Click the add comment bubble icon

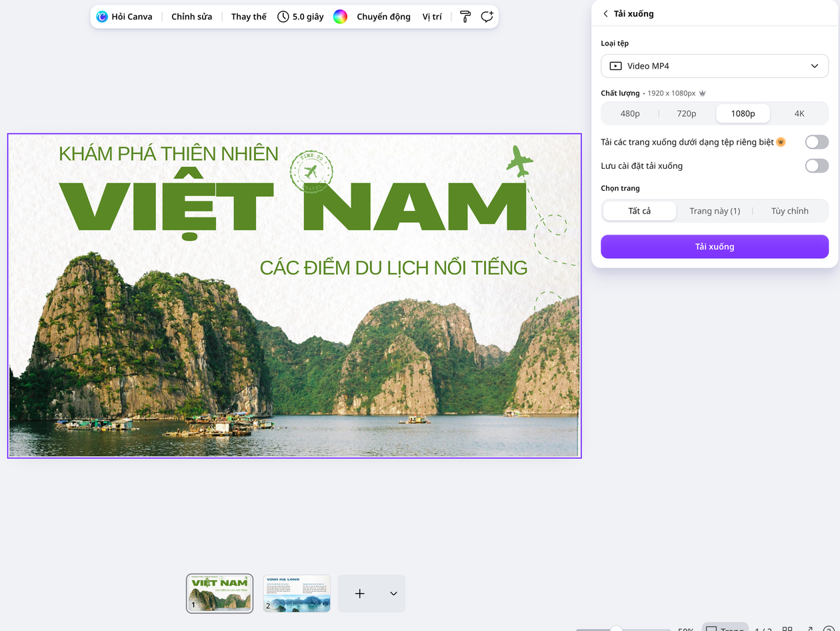point(487,17)
